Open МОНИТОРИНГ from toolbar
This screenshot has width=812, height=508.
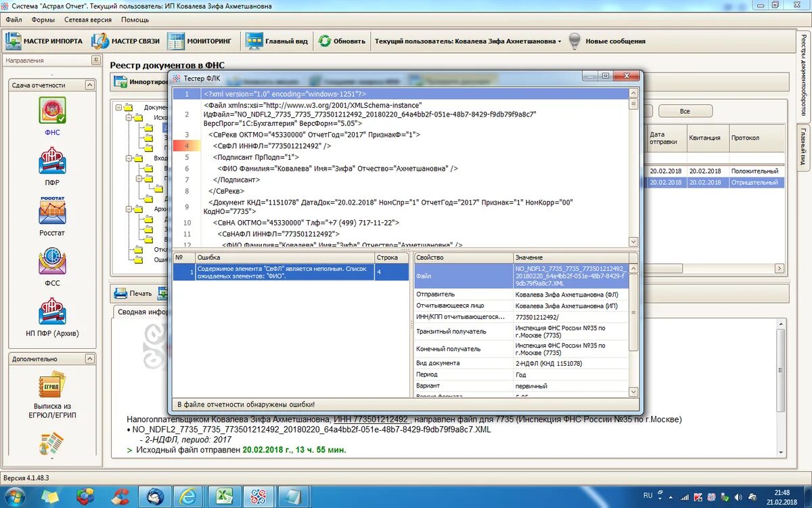tap(200, 41)
